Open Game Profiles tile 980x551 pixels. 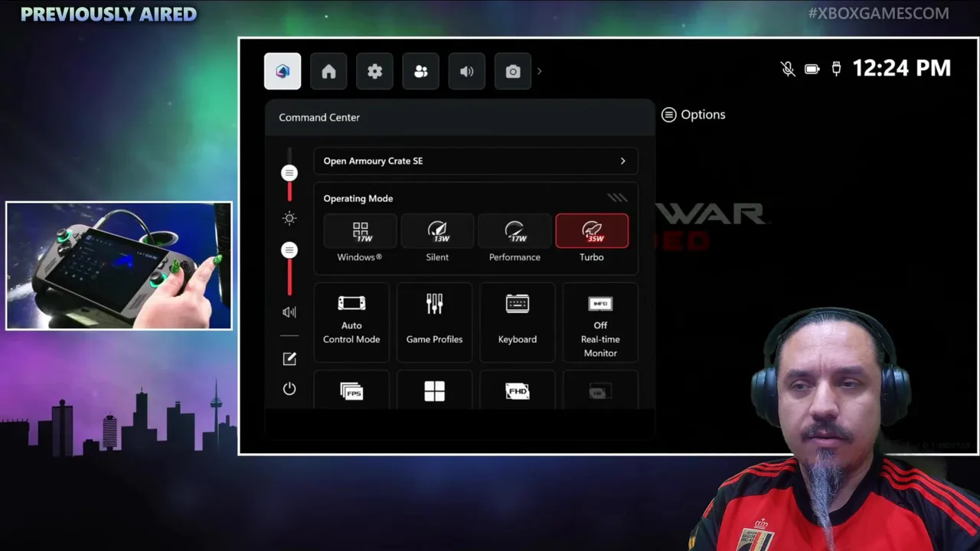434,322
